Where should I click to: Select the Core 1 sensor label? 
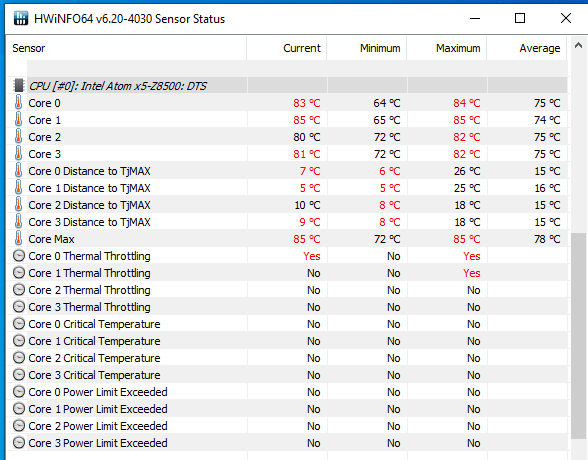[x=44, y=120]
